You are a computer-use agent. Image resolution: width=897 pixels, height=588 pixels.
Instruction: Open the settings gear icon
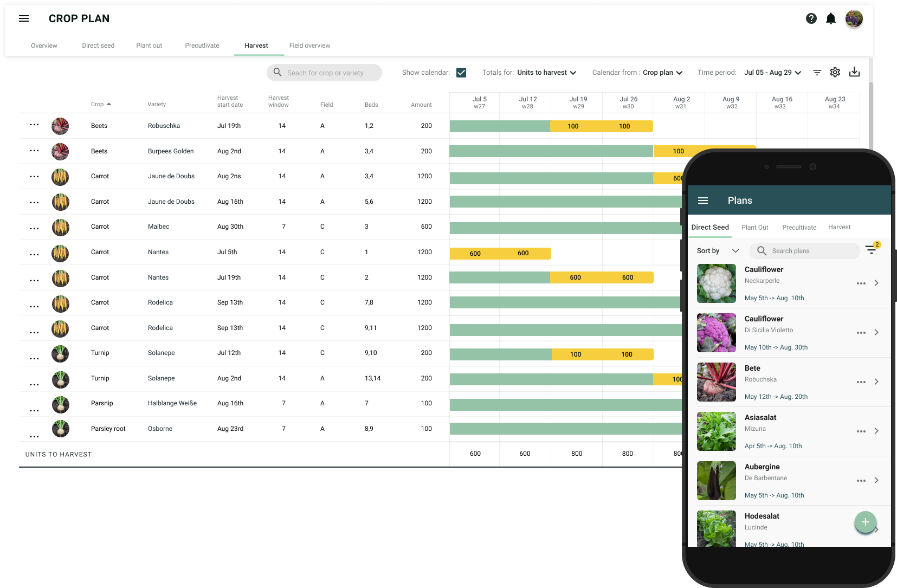835,72
